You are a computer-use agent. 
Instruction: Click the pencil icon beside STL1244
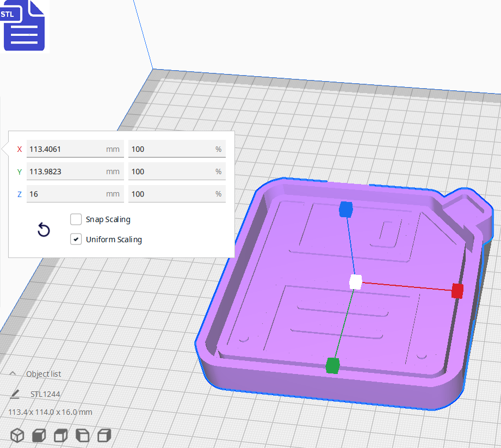(x=14, y=394)
